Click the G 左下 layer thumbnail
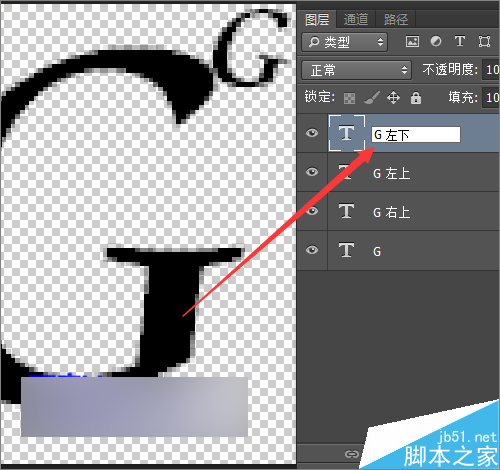 (347, 133)
